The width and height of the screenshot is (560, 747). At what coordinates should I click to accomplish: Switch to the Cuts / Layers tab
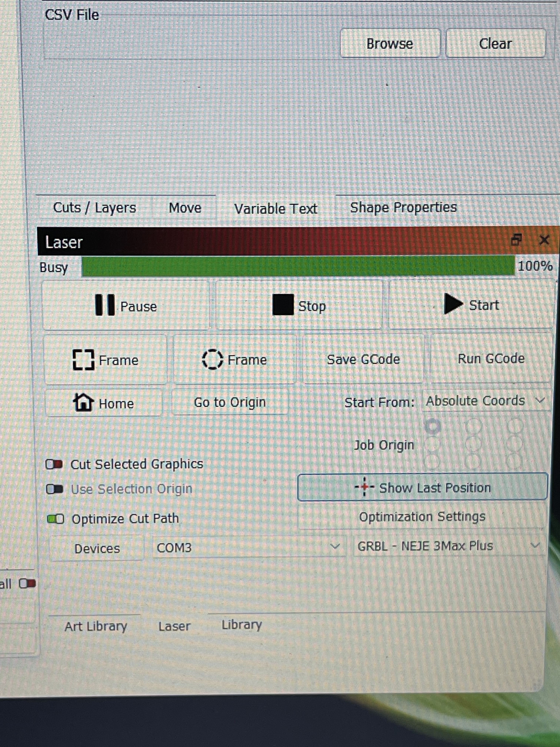pos(94,208)
